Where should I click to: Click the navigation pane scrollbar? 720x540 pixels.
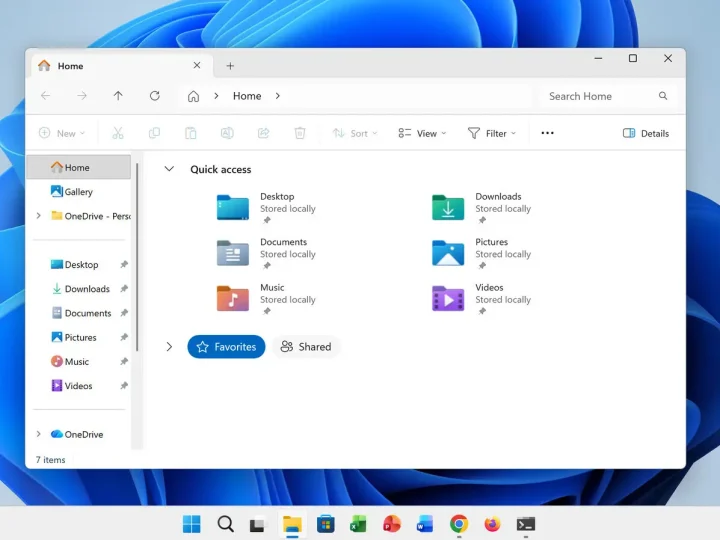tap(137, 257)
